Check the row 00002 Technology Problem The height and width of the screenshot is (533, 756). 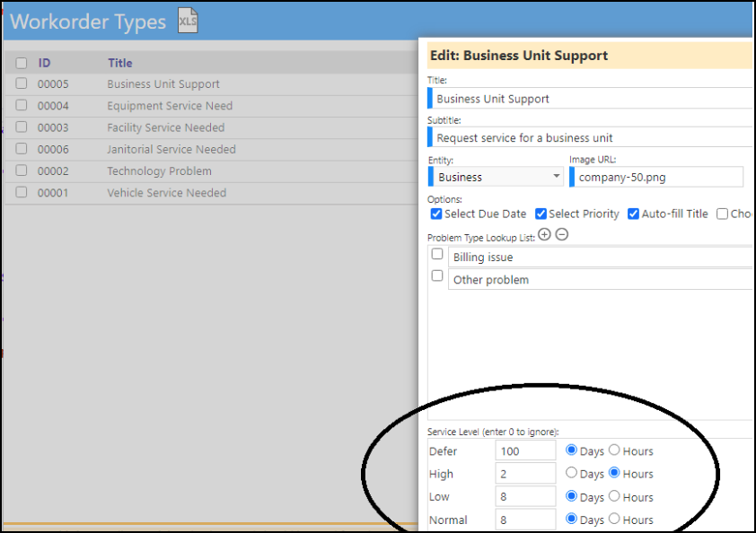[x=22, y=170]
